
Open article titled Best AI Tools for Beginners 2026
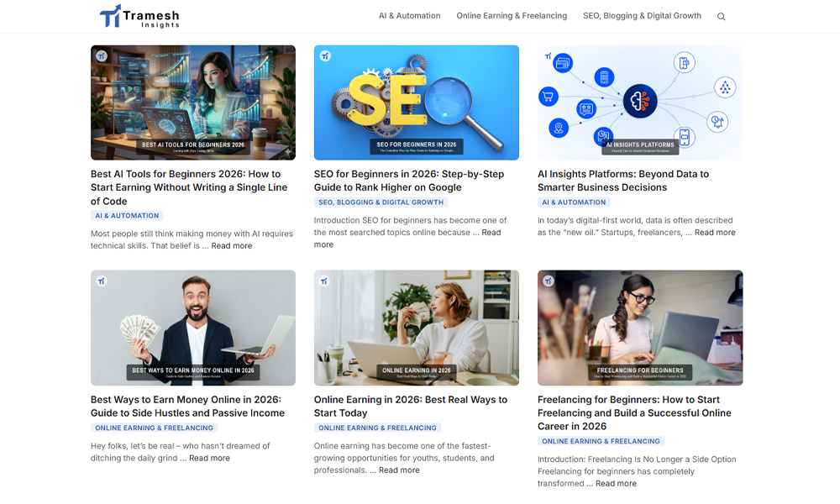coord(189,187)
